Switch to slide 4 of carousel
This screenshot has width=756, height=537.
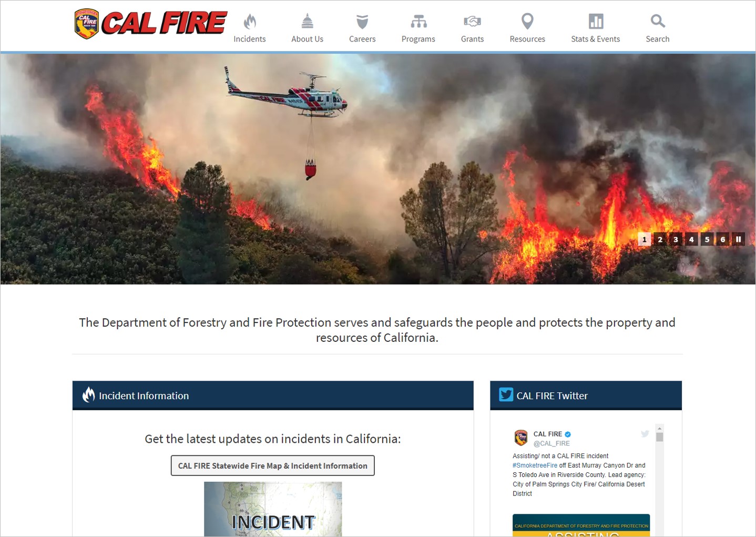691,239
